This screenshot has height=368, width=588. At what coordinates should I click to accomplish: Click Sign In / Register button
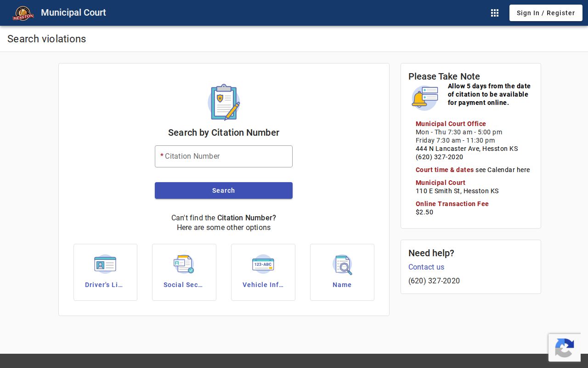pos(546,13)
